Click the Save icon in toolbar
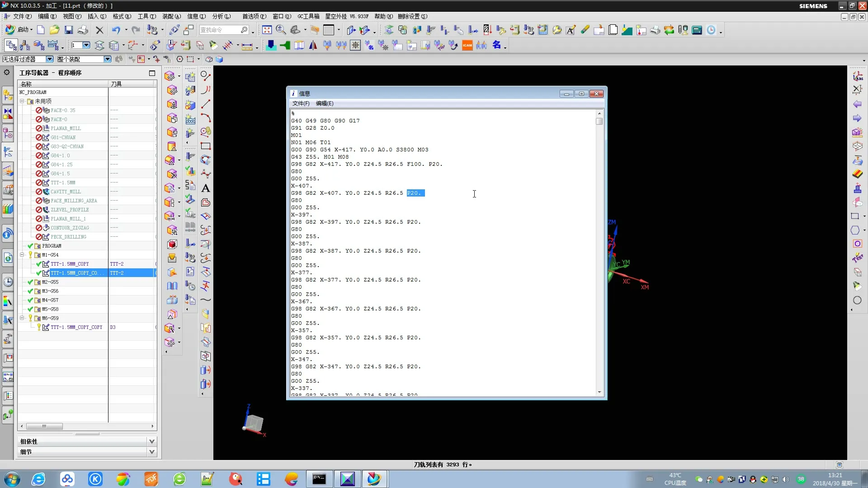Viewport: 868px width, 488px height. pos(68,30)
